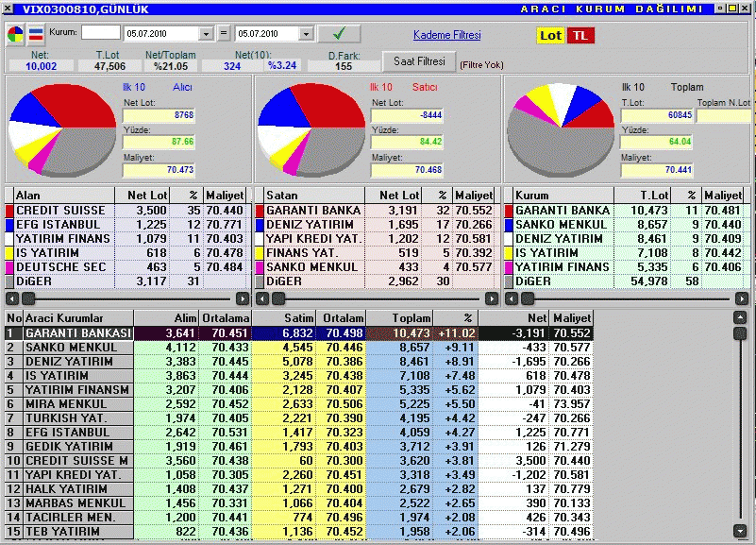Select GARANTI BANKASI row in broker list
This screenshot has width=756, height=545.
[77, 333]
